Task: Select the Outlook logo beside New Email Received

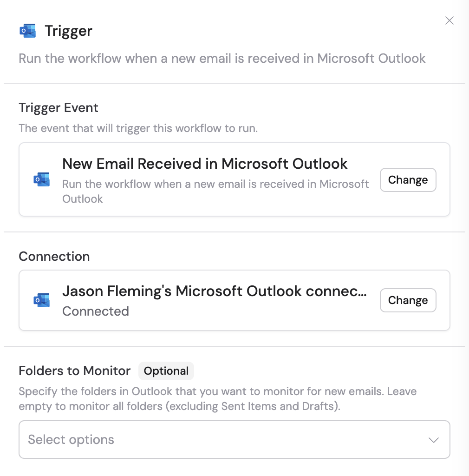Action: [42, 179]
